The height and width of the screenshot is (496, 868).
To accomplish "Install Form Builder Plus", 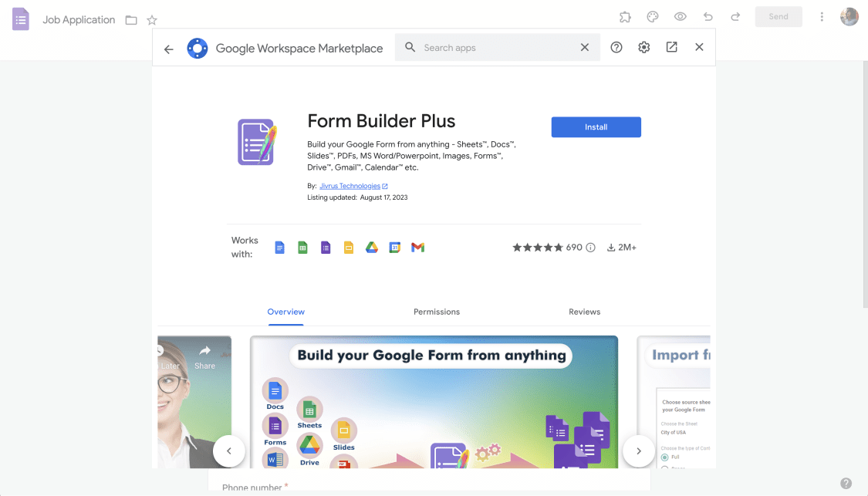I will pos(596,127).
